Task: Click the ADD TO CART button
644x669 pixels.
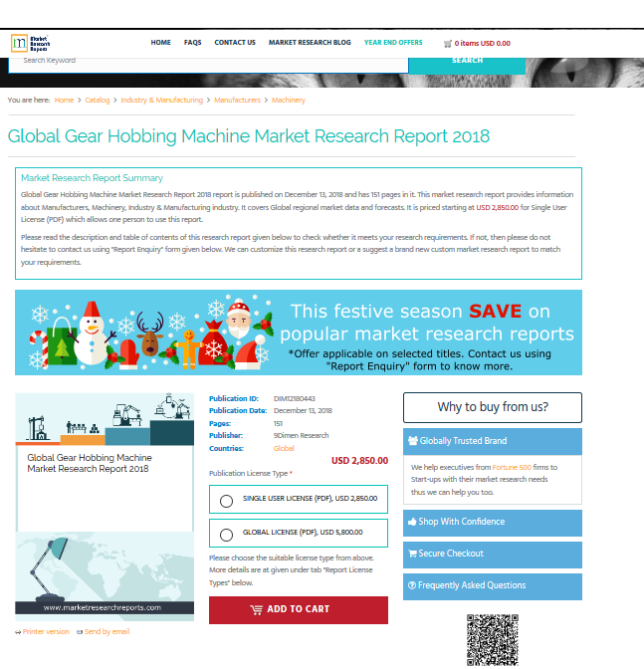Action: (299, 609)
